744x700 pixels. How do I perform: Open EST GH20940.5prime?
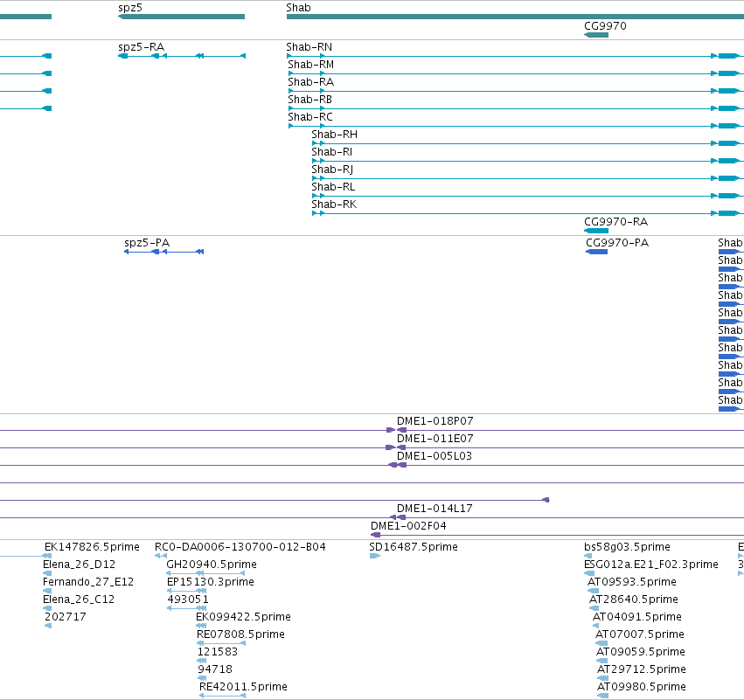(x=212, y=565)
